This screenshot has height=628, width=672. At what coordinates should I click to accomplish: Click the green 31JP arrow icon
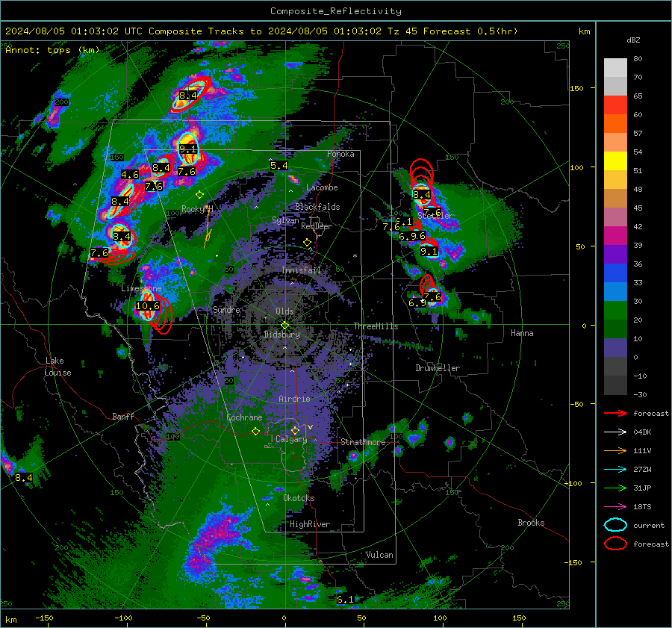point(615,488)
